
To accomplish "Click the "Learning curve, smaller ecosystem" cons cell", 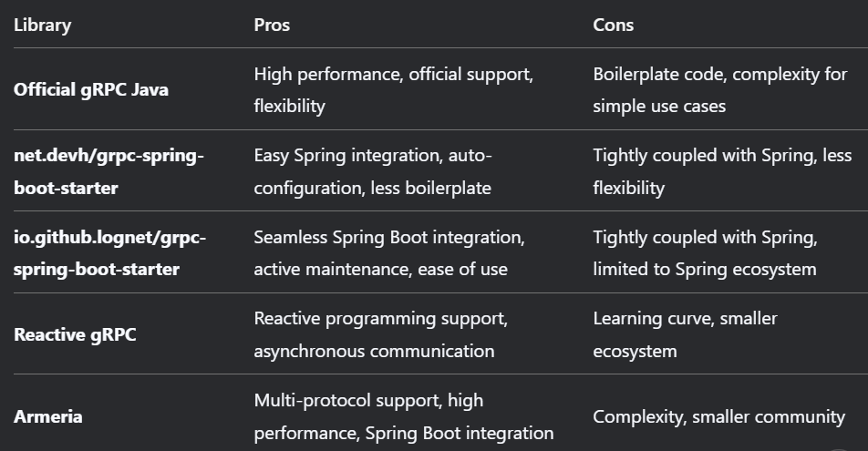I will tap(685, 334).
